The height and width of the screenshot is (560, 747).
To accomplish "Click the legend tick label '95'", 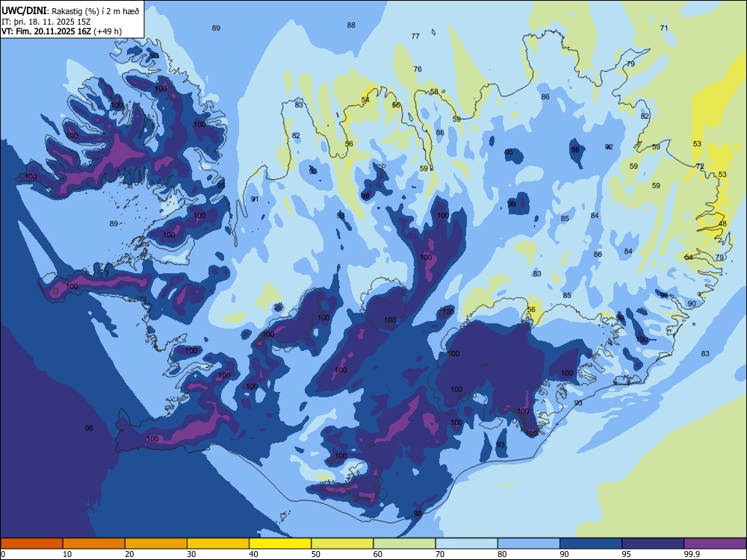I will point(627,554).
